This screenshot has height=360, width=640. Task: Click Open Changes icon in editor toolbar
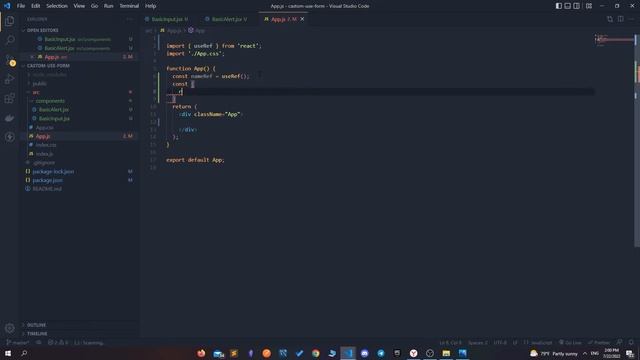[610, 19]
